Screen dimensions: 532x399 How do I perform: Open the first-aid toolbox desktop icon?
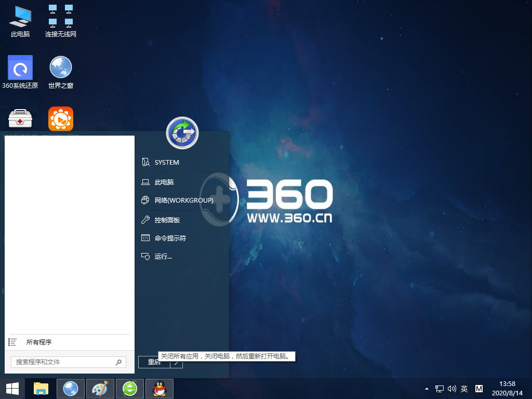(x=20, y=118)
